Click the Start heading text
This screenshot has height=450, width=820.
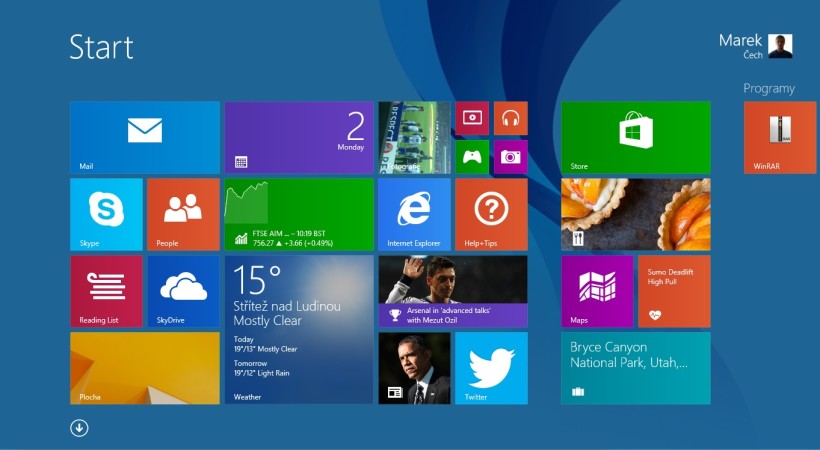pyautogui.click(x=101, y=47)
